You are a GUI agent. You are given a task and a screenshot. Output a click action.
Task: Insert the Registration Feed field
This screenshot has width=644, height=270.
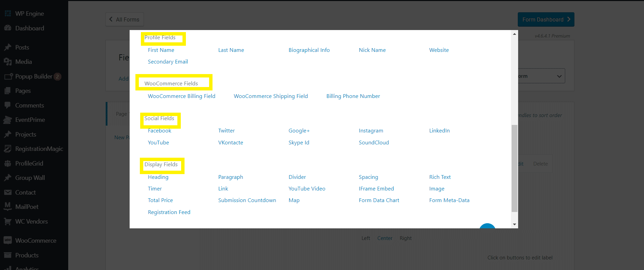[169, 212]
